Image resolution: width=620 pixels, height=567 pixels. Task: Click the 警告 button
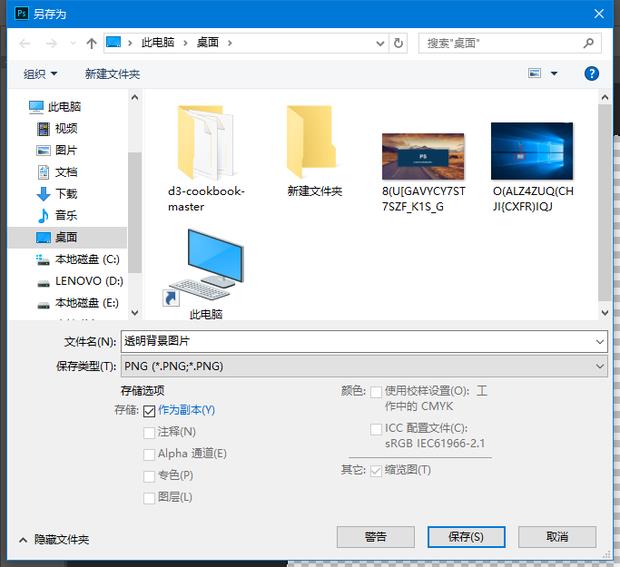point(375,537)
